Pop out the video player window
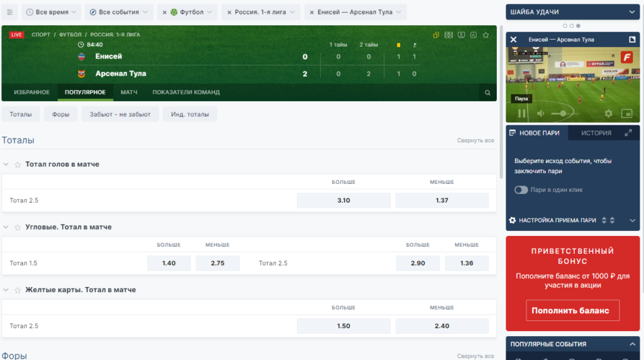Image resolution: width=644 pixels, height=360 pixels. 632,40
